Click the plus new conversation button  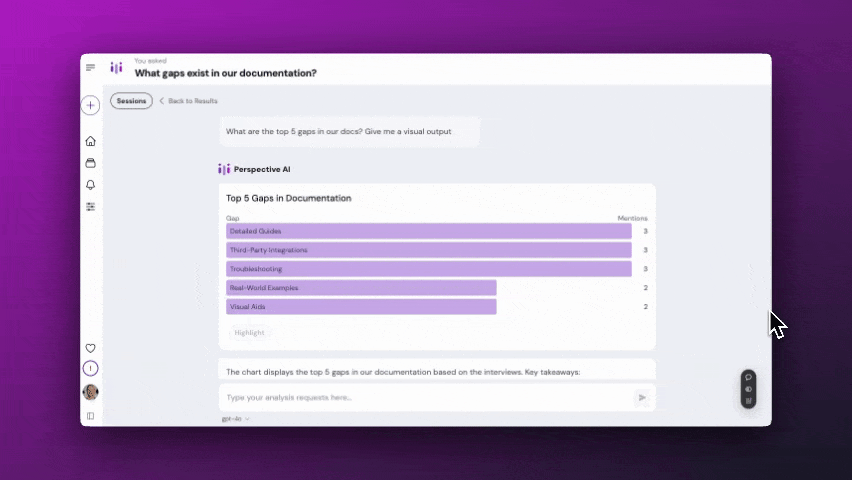[90, 105]
